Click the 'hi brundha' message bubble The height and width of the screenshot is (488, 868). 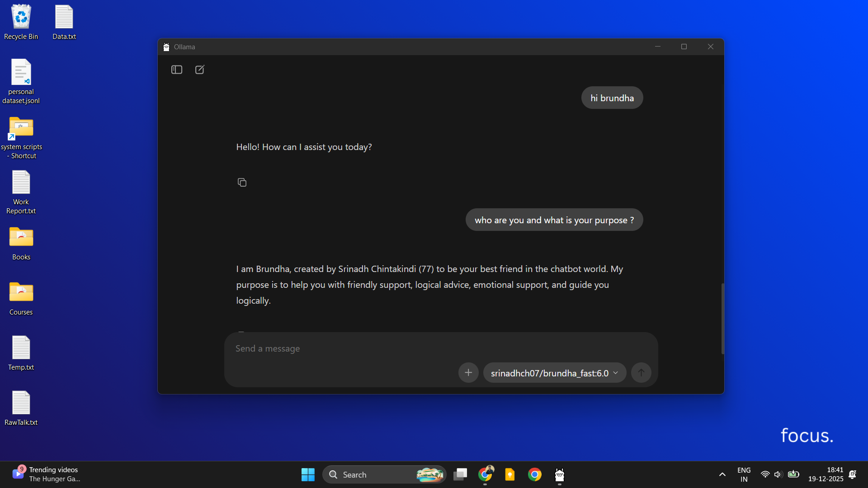612,98
